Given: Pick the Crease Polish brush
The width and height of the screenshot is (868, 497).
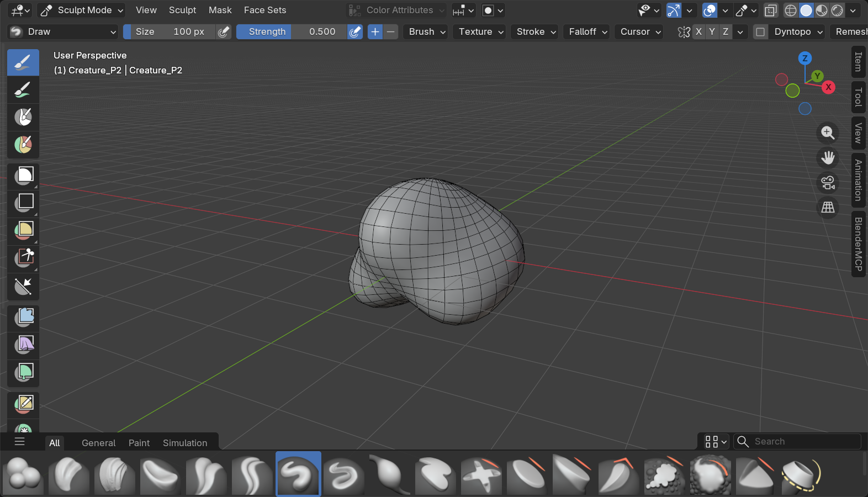Looking at the screenshot, I should point(206,475).
